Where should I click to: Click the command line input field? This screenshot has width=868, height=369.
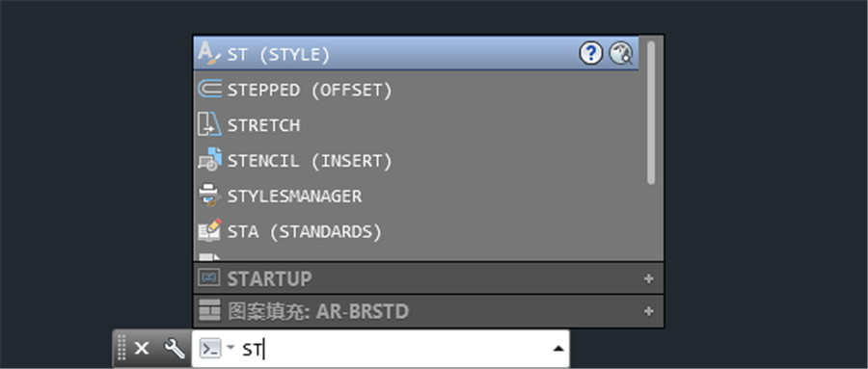(x=394, y=349)
